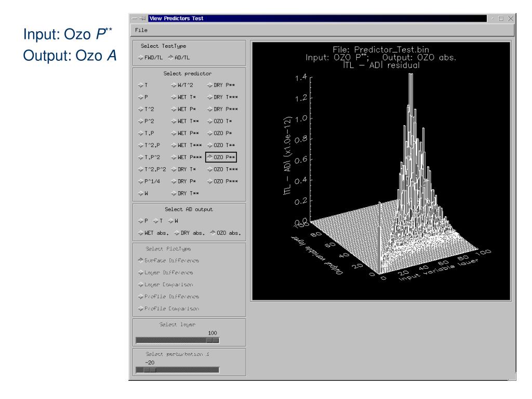Choose predictor T.P^2
This screenshot has height=399, width=532.
click(149, 157)
